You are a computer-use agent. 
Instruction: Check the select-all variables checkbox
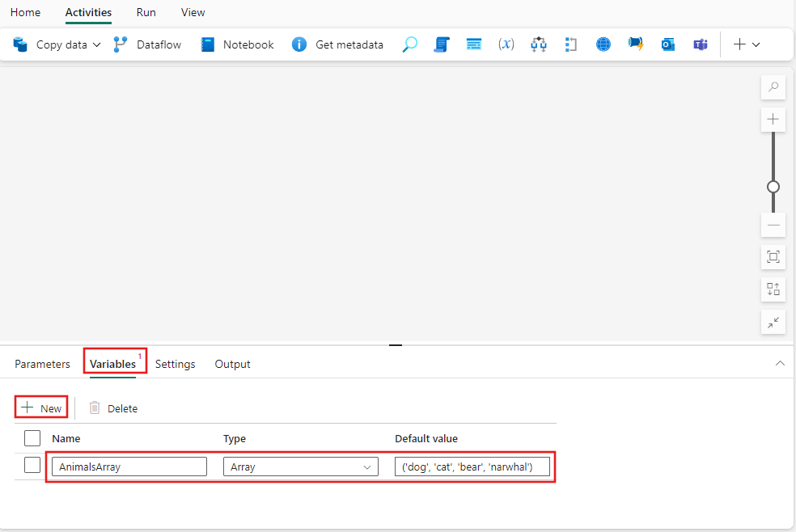32,437
